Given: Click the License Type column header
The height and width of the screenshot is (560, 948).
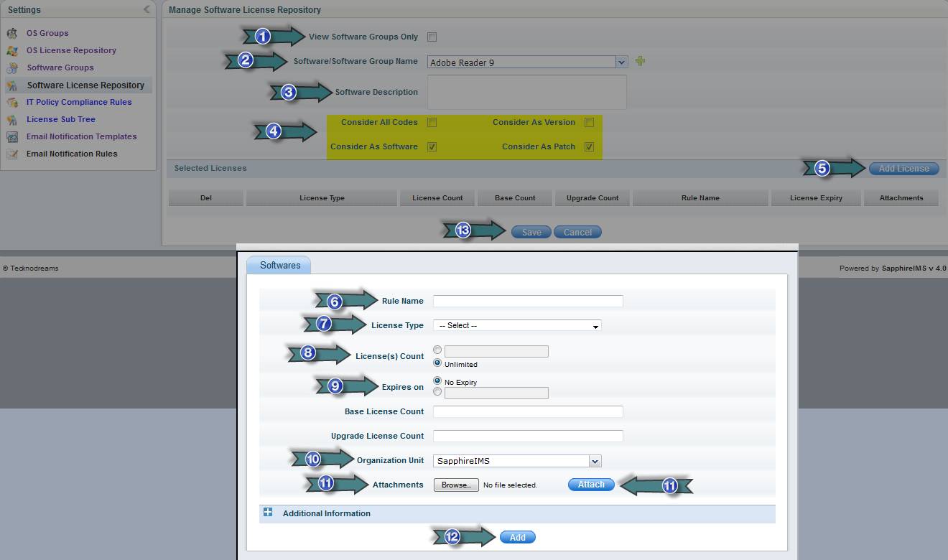Looking at the screenshot, I should pyautogui.click(x=322, y=198).
